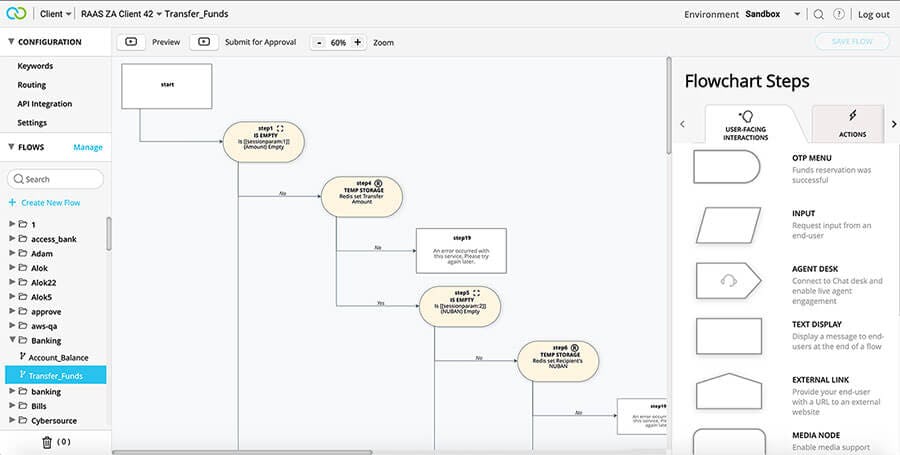Click the canvas horizontal scrollbar

point(242,452)
